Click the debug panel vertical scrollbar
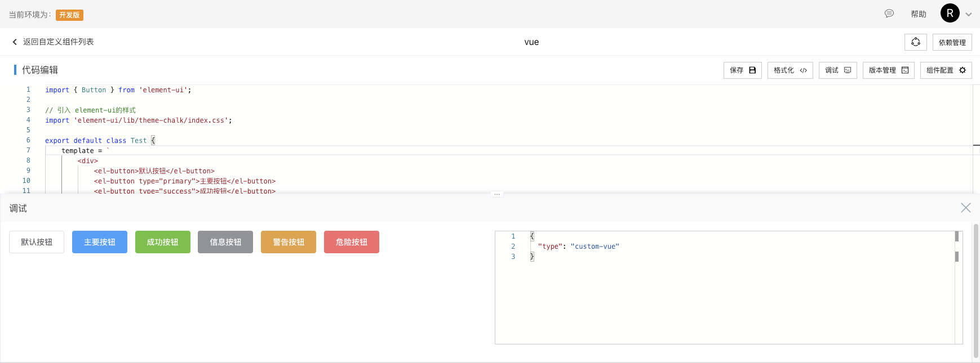 coord(976,291)
